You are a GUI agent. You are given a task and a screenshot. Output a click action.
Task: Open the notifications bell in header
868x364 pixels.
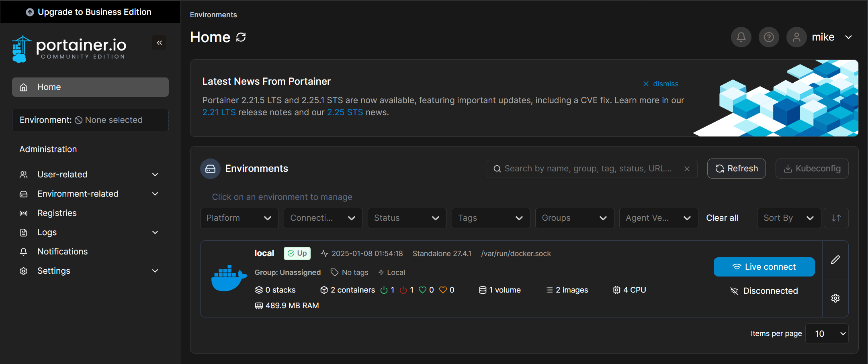[741, 37]
